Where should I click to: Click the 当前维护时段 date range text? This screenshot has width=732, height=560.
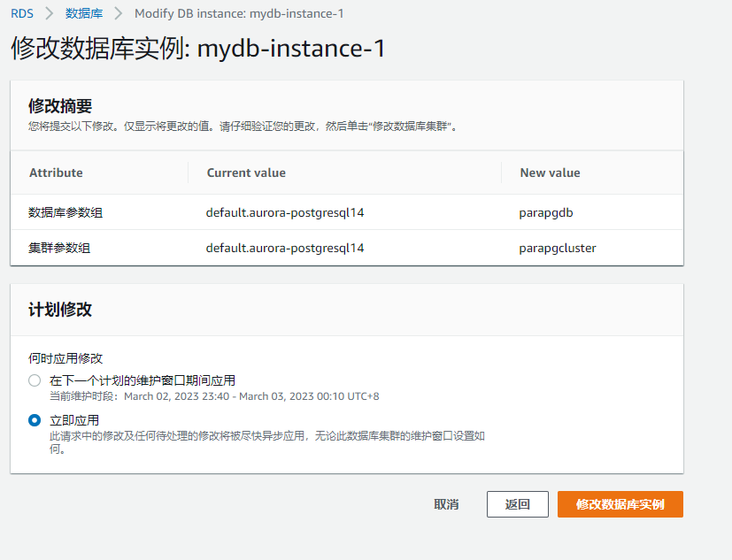214,396
